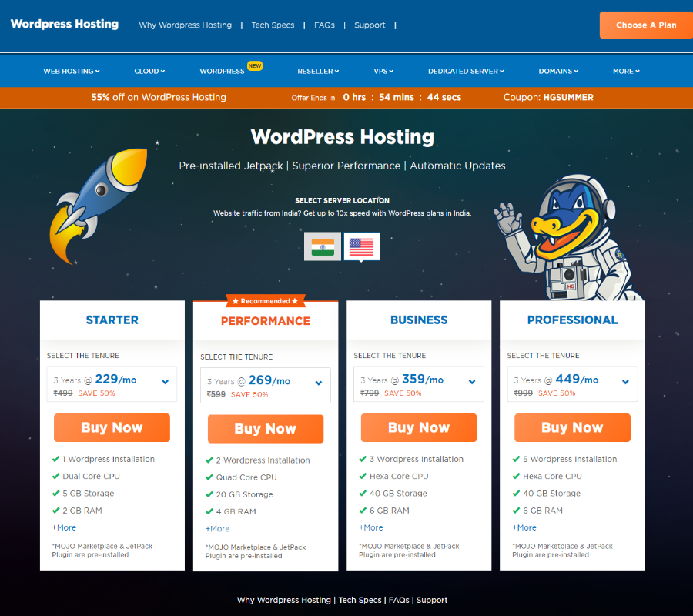Select United States server location flag
Screen dimensions: 693x616
click(362, 246)
